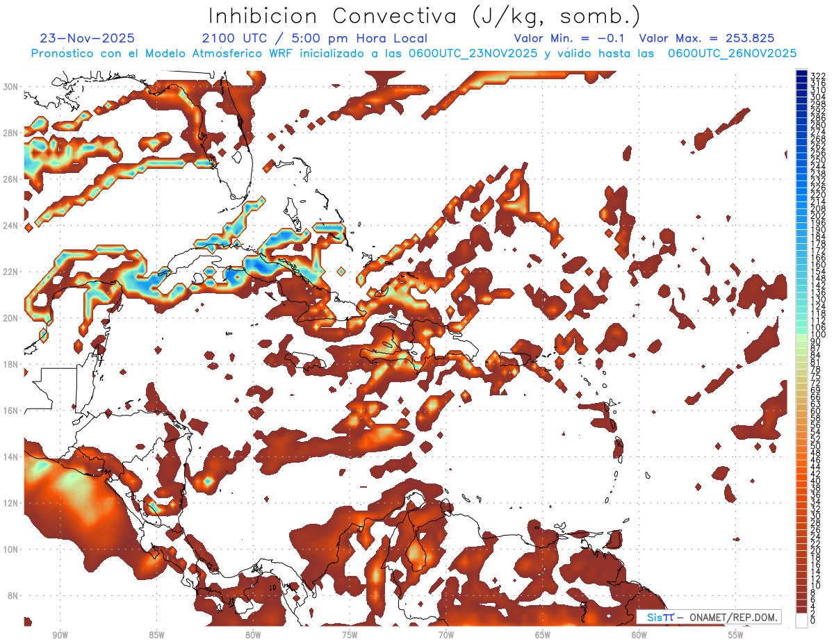Click the '20N' latitude label

[x=12, y=318]
